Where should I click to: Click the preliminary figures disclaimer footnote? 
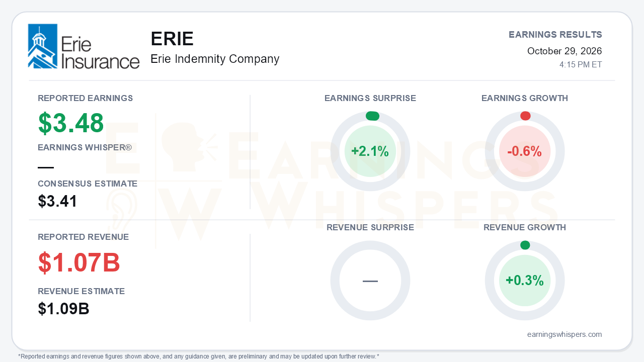[x=199, y=356]
